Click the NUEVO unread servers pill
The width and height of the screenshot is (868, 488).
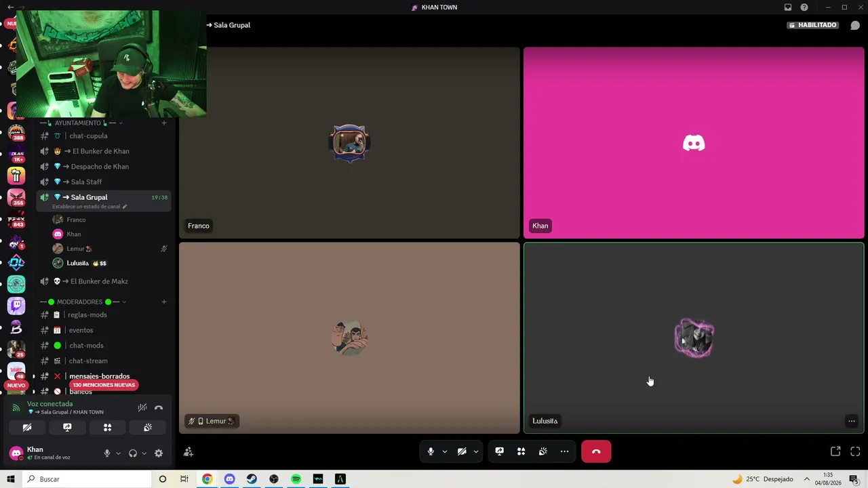[x=16, y=385]
